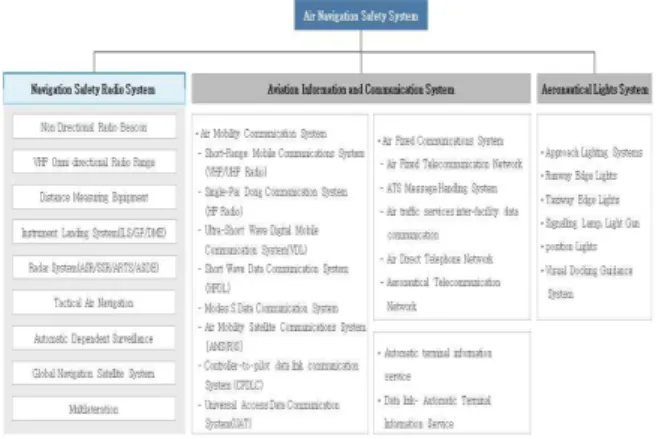Viewport: 662px width, 439px height.
Task: Select Modes S Data Communication System entry
Action: click(x=269, y=308)
